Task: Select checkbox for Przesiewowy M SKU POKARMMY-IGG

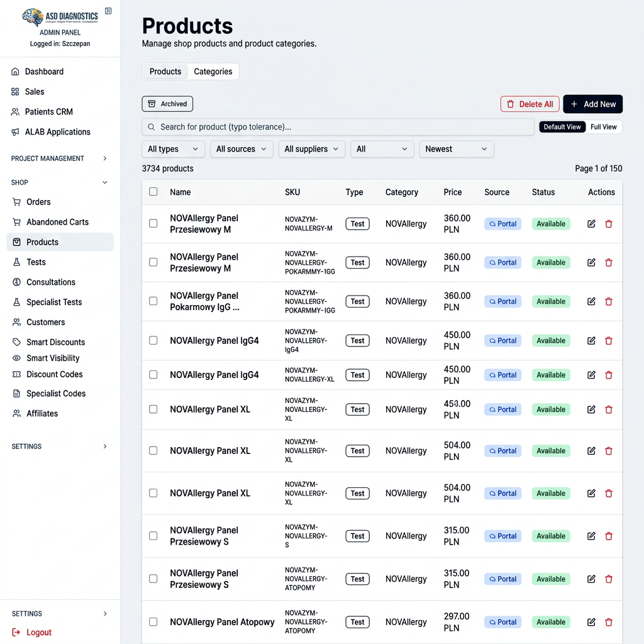Action: [153, 262]
